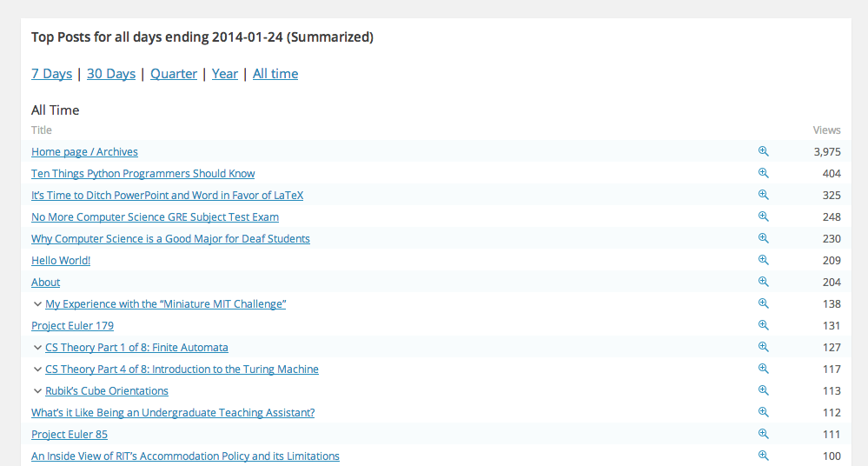
Task: Click the 204 views value
Action: pos(832,282)
